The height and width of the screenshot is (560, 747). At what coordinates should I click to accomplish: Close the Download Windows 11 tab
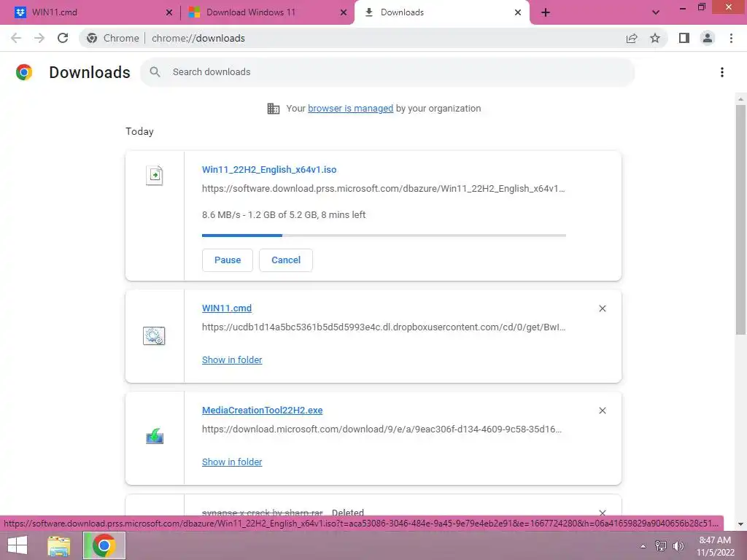344,12
